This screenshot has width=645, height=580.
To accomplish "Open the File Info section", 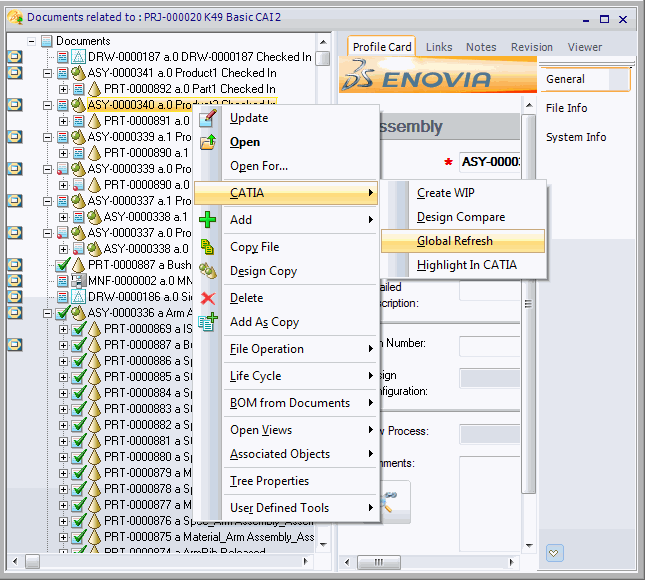I will pos(567,108).
